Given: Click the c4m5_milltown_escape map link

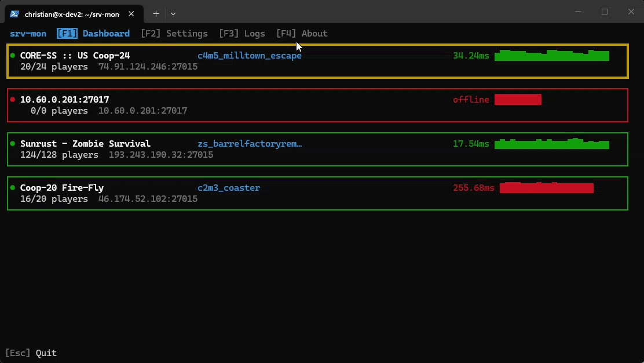Looking at the screenshot, I should pyautogui.click(x=249, y=56).
